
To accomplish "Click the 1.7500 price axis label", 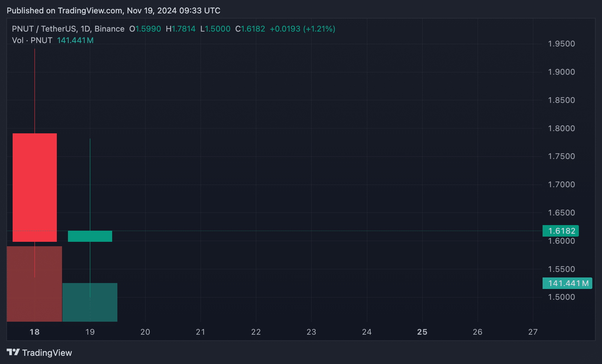I will click(x=561, y=156).
